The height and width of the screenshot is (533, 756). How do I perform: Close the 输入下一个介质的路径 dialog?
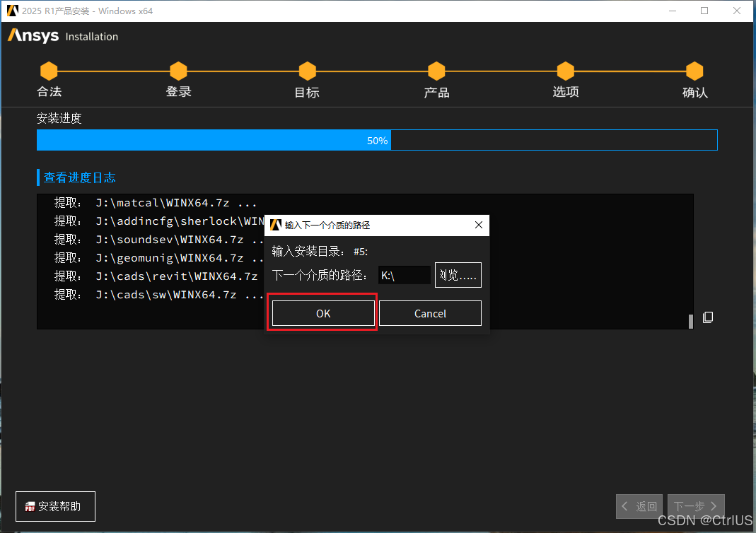coord(478,225)
